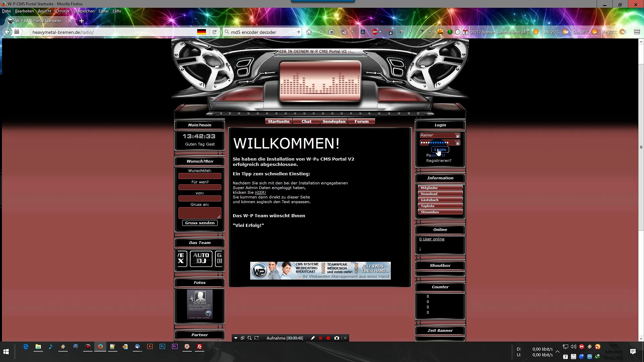Switch to the Sendeplan tab
Screen dimensions: 644x362
(334, 121)
